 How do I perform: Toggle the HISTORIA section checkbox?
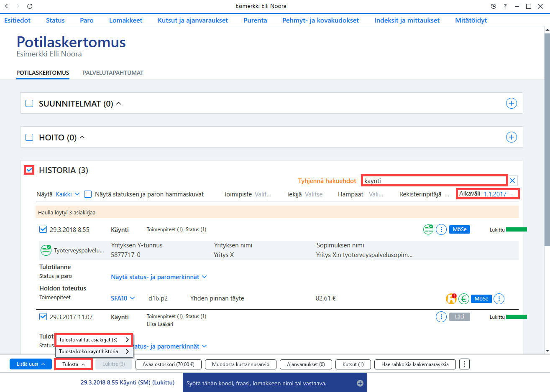click(x=29, y=170)
